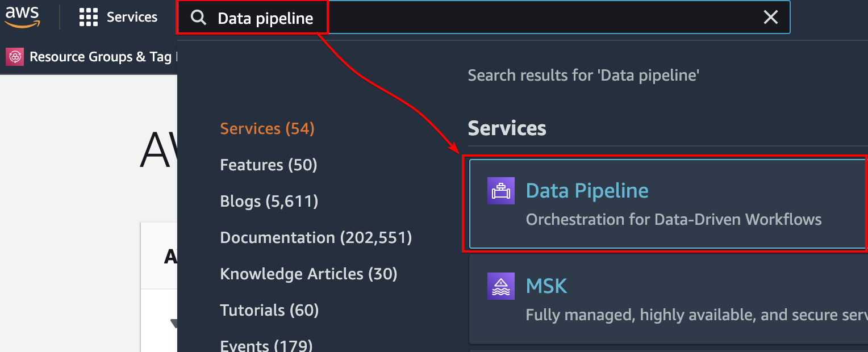This screenshot has height=352, width=868.
Task: Open the Services grid icon
Action: (89, 18)
